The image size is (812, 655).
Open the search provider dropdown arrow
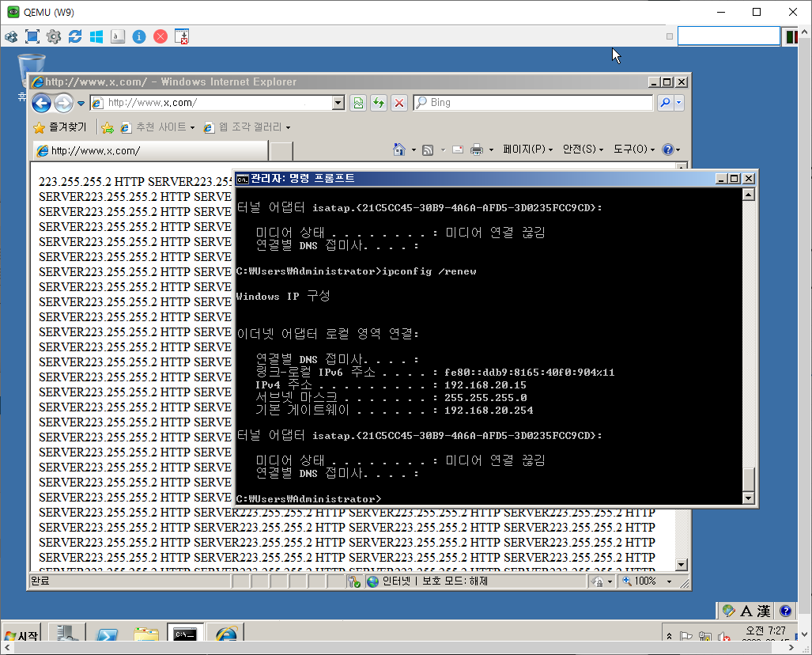(678, 103)
